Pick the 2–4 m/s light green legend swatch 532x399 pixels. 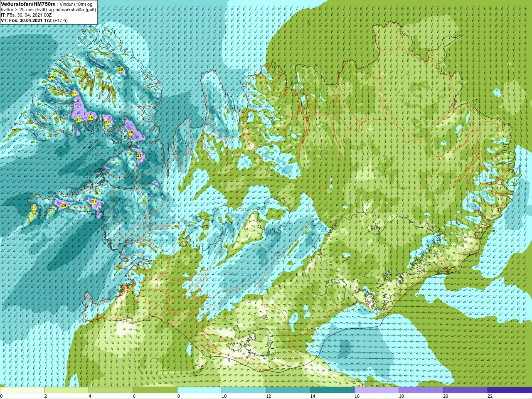pos(66,390)
